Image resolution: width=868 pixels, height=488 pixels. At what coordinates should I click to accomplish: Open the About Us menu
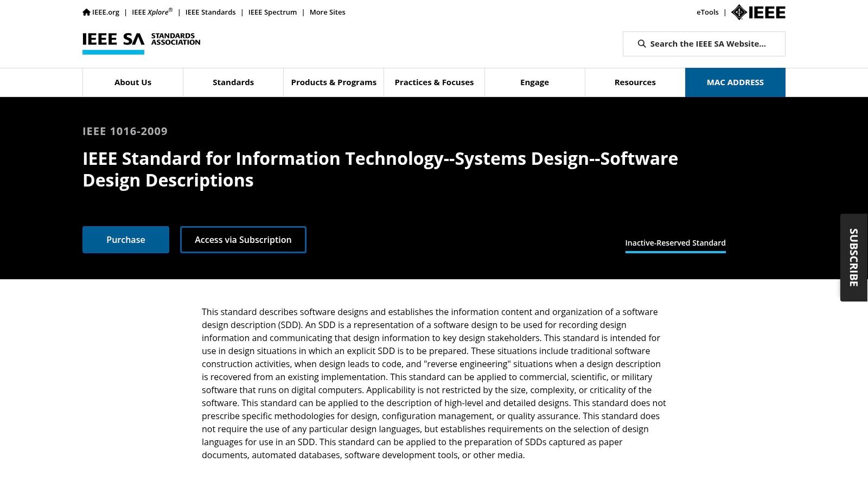[133, 82]
